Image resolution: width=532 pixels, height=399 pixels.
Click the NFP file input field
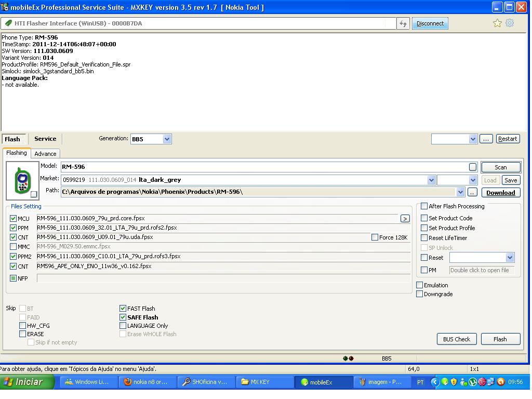tap(223, 278)
